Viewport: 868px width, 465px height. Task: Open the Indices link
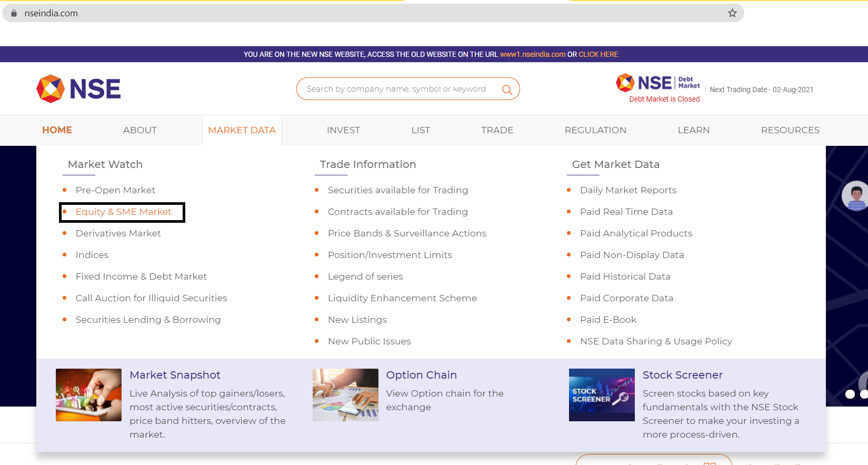point(92,255)
